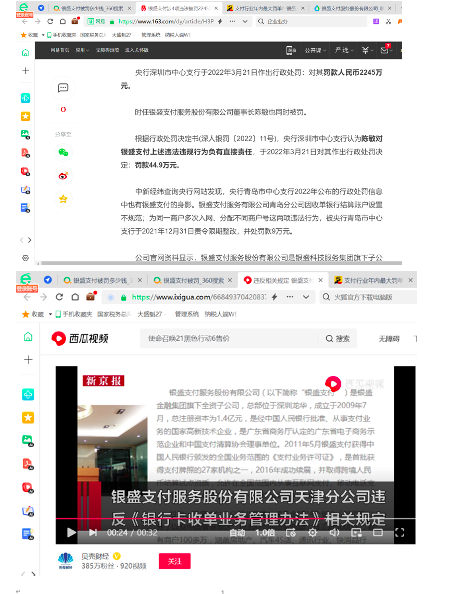Go to home page in lower browser
The image size is (451, 594).
point(75,297)
